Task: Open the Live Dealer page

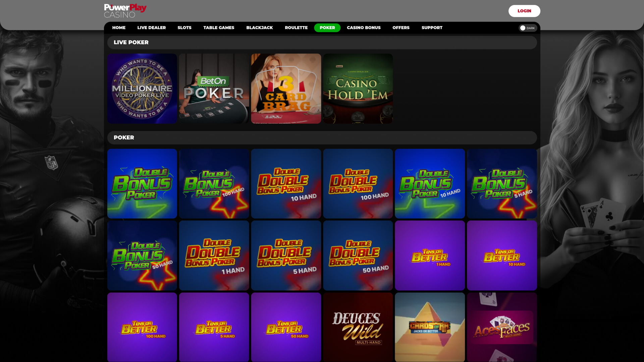Action: (151, 28)
